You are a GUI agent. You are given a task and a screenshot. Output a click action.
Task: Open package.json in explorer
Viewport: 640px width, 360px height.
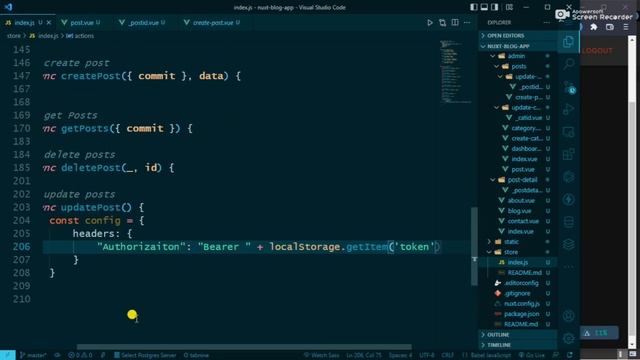tap(521, 314)
